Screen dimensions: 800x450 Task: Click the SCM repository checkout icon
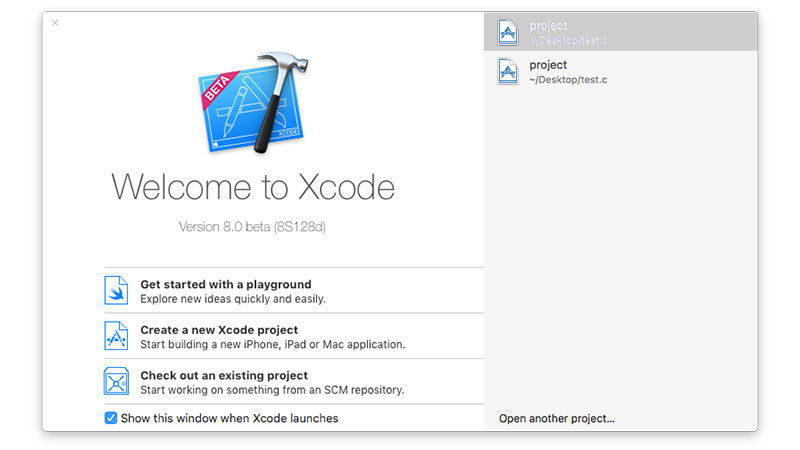116,381
